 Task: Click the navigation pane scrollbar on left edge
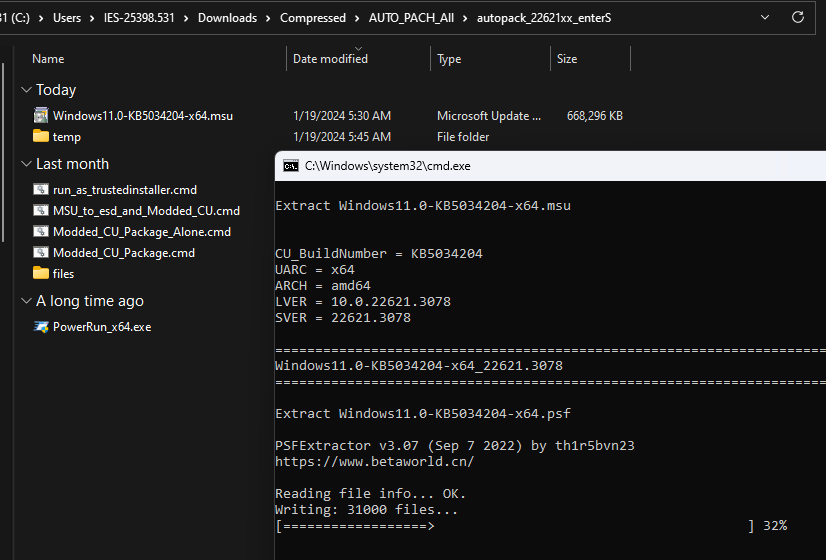tap(3, 153)
